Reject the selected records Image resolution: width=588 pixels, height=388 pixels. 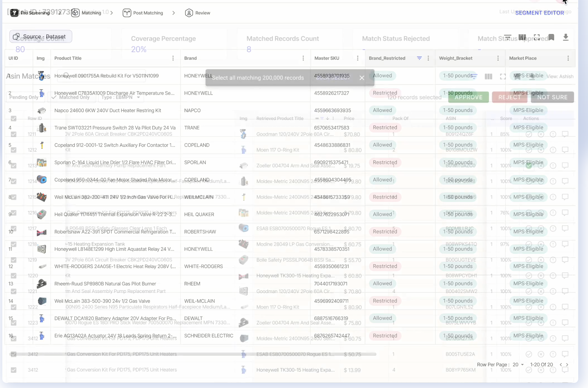point(510,97)
